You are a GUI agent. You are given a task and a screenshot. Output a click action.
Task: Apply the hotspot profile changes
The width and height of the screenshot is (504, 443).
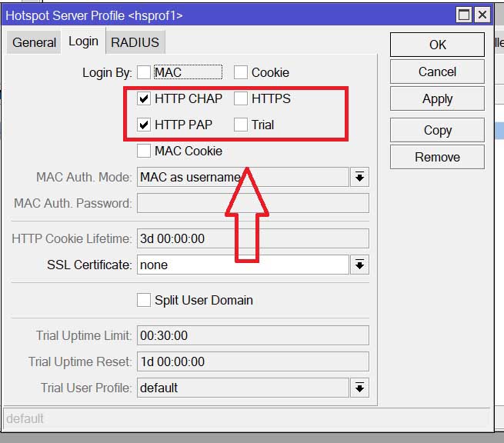click(x=437, y=99)
